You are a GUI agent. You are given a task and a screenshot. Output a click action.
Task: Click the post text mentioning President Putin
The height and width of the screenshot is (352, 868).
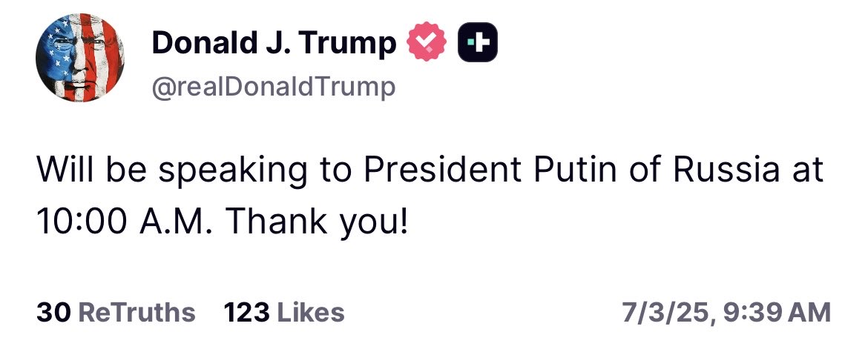(430, 171)
